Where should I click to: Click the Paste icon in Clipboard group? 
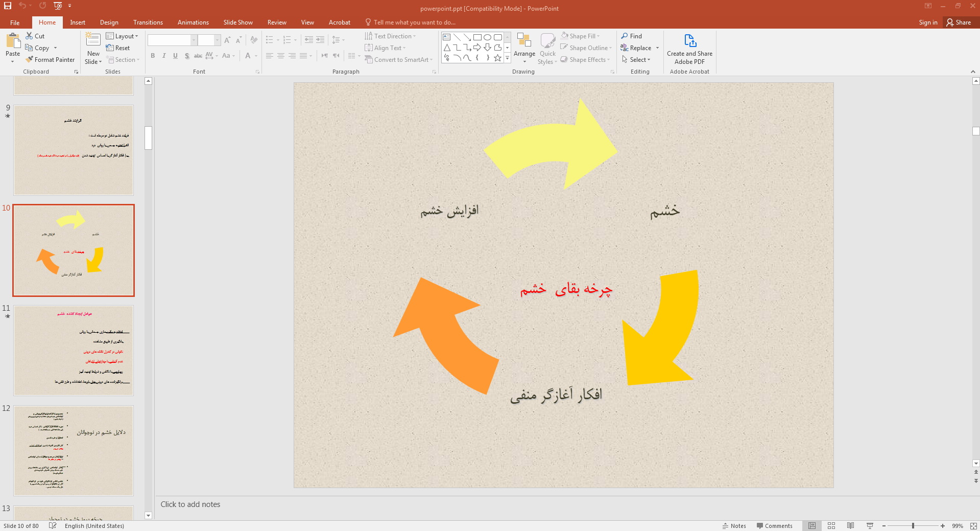click(x=13, y=41)
